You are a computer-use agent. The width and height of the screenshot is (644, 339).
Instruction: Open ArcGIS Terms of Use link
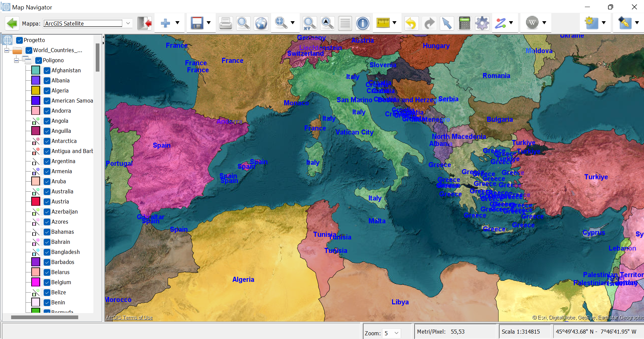pyautogui.click(x=129, y=317)
